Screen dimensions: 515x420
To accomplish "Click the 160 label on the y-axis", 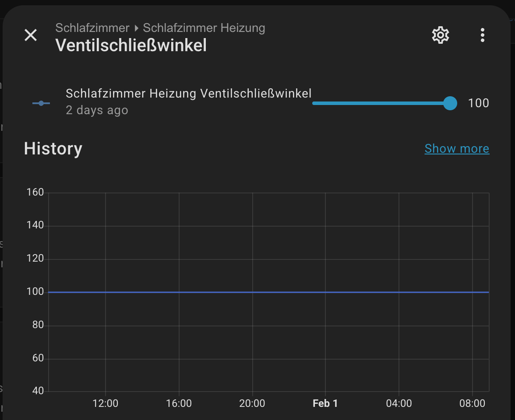I will (x=35, y=192).
